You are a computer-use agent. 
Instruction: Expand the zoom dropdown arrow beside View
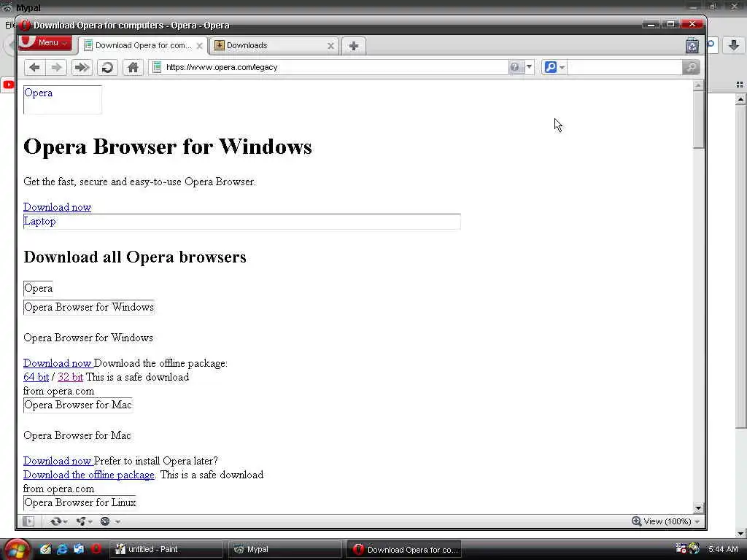tap(697, 522)
